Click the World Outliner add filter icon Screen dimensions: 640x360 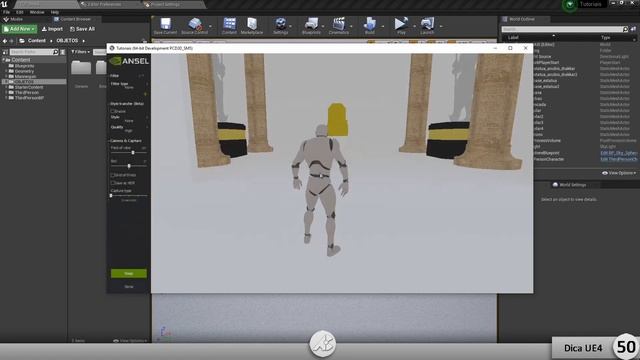633,29
